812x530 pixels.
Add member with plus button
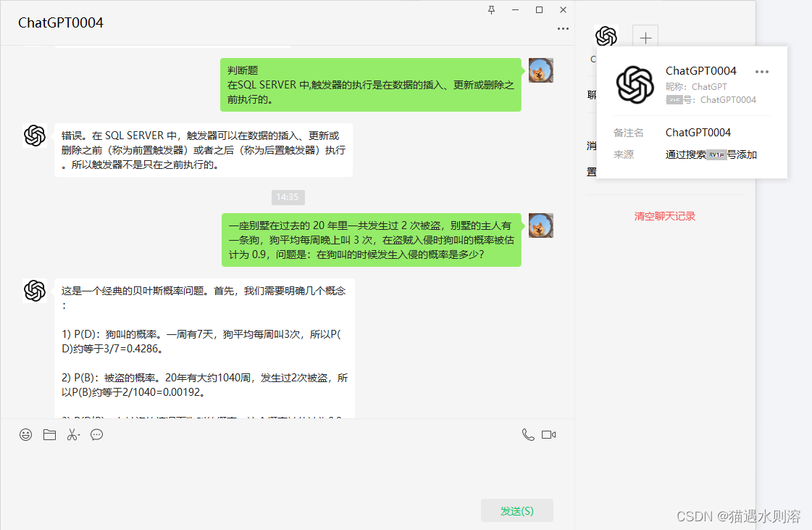tap(645, 37)
